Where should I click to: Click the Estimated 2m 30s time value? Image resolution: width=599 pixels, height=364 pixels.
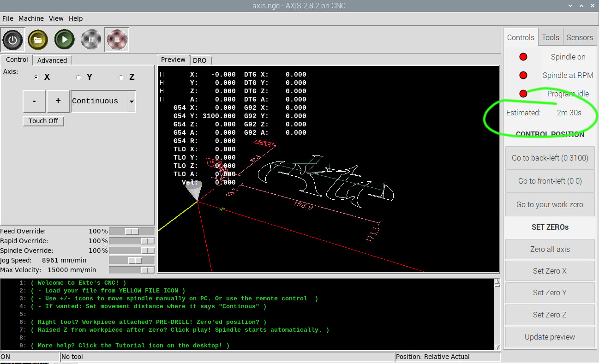(x=569, y=113)
